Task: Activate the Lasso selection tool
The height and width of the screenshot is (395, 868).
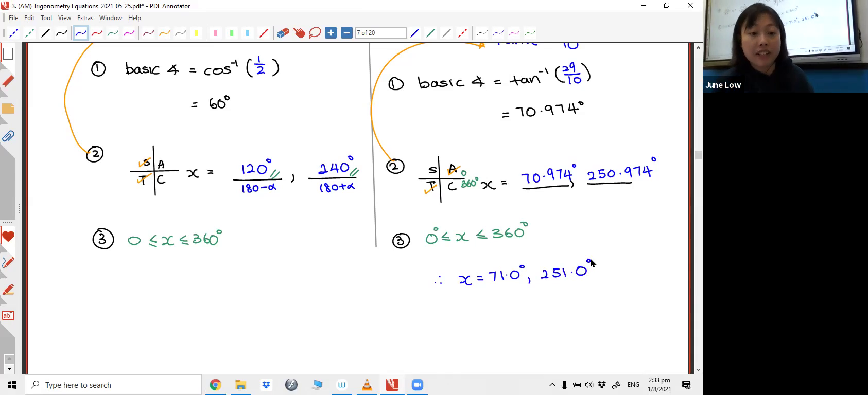Action: point(315,33)
